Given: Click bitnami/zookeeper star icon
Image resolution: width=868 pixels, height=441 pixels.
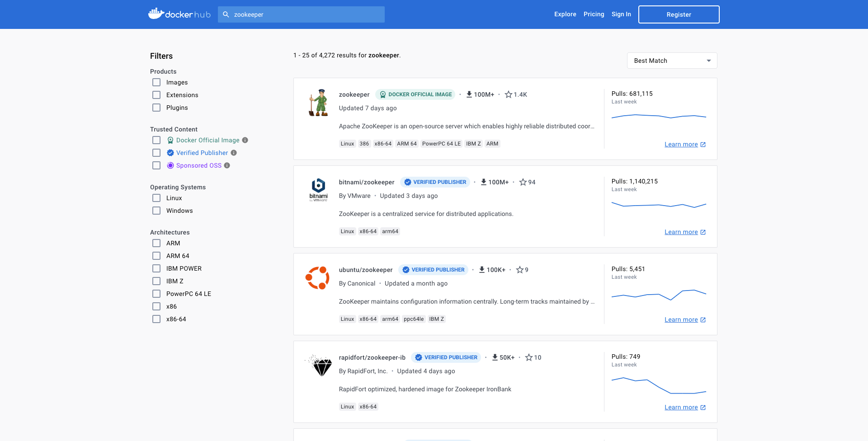Looking at the screenshot, I should tap(523, 182).
